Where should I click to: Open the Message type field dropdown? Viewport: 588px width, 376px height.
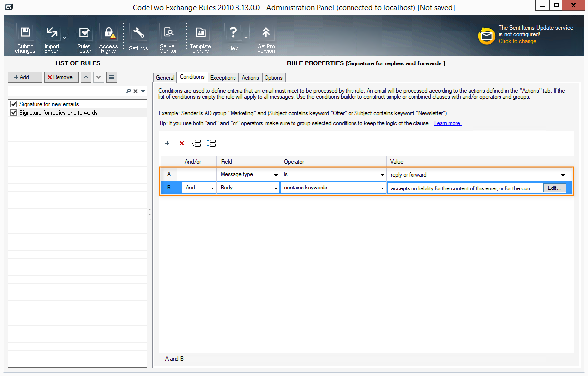coord(275,174)
